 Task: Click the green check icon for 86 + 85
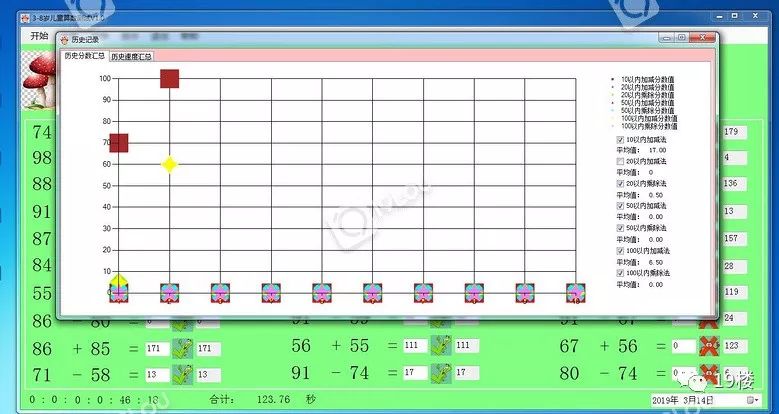pos(182,348)
